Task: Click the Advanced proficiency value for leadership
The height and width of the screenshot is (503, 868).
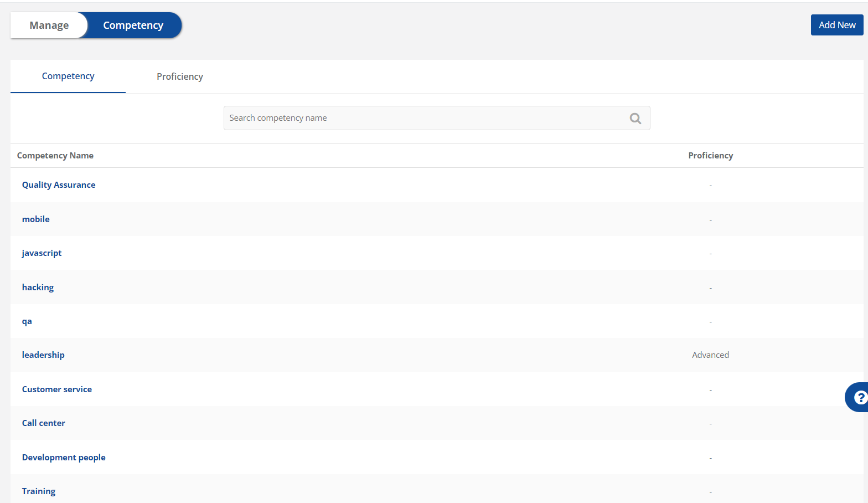Action: pos(710,355)
